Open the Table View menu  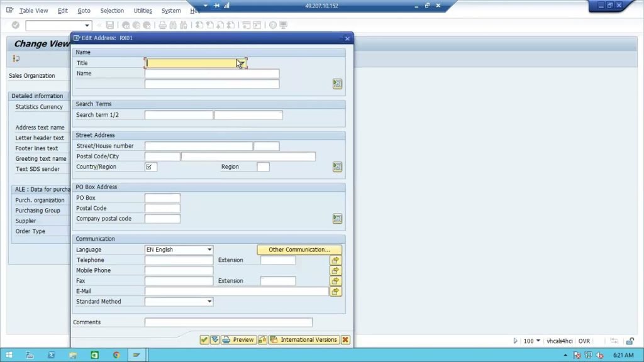pos(33,11)
